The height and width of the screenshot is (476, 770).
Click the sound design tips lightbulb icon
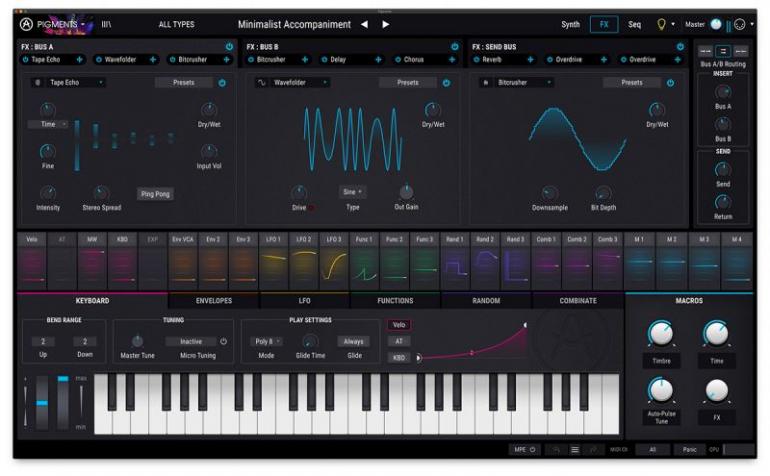[661, 24]
